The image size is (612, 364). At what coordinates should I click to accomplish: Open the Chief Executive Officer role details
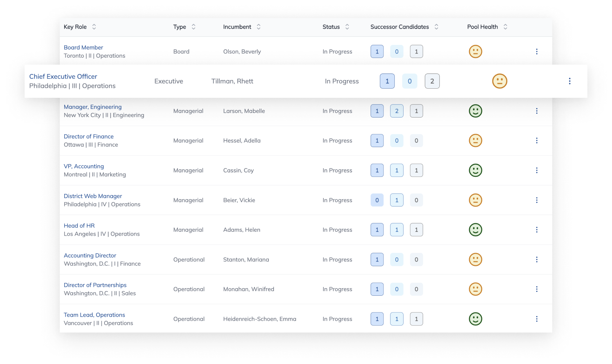coord(63,76)
